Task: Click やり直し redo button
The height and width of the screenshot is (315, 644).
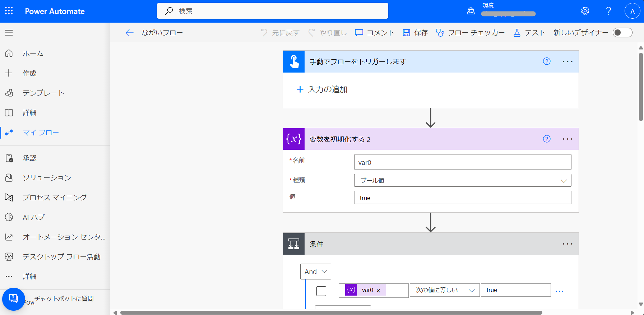Action: point(328,33)
